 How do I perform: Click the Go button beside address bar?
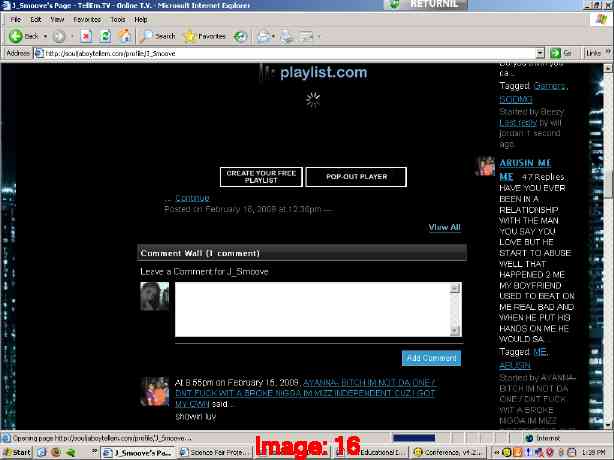pyautogui.click(x=562, y=53)
